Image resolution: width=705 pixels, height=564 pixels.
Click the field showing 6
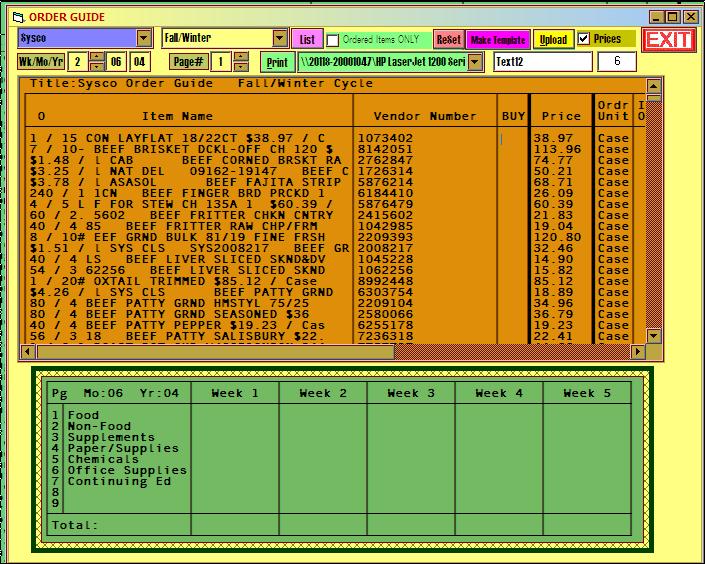click(617, 61)
